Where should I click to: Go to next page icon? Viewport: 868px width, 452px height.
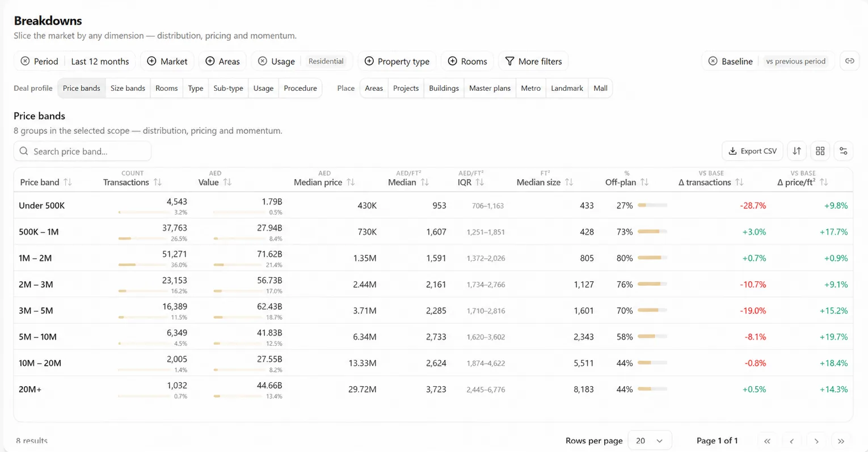pyautogui.click(x=816, y=441)
